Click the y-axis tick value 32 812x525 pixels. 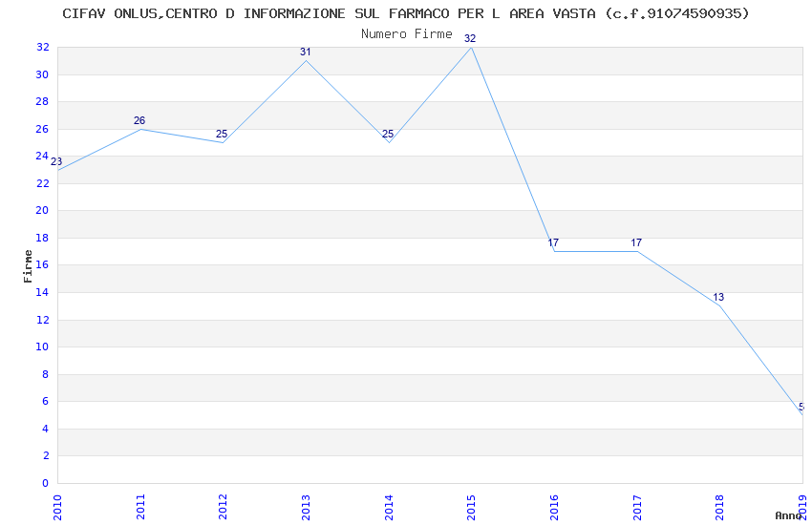(42, 47)
